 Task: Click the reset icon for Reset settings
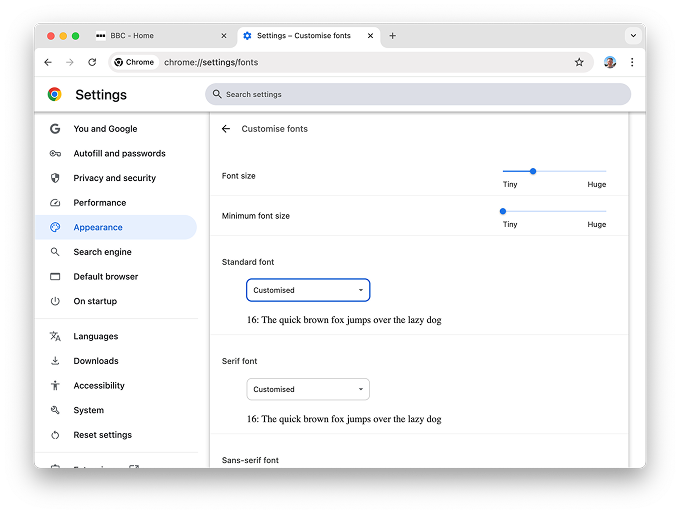pos(55,435)
